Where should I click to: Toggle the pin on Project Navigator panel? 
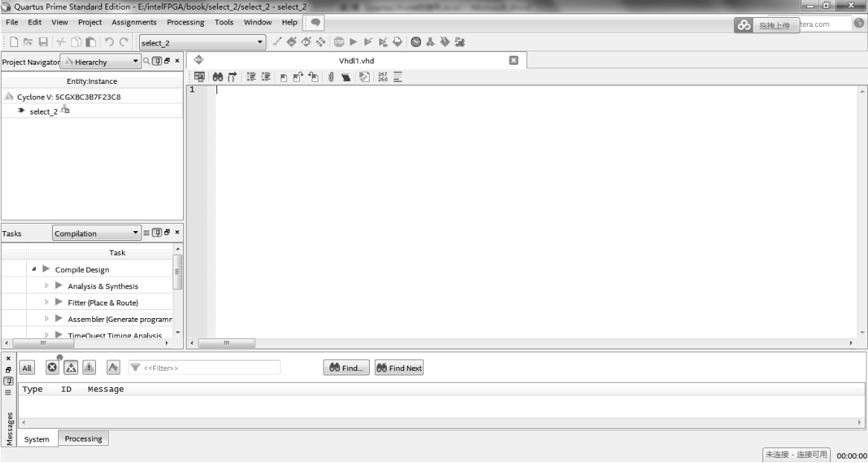tap(157, 62)
